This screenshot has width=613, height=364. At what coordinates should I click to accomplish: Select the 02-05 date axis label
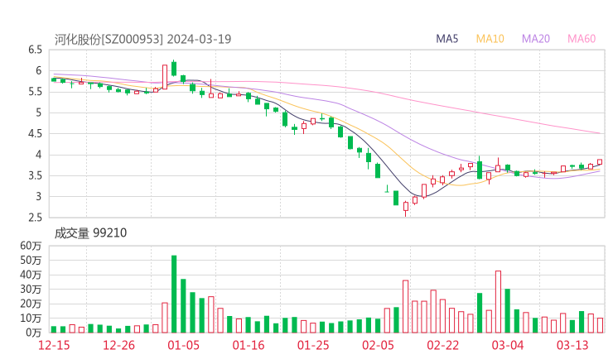378,345
